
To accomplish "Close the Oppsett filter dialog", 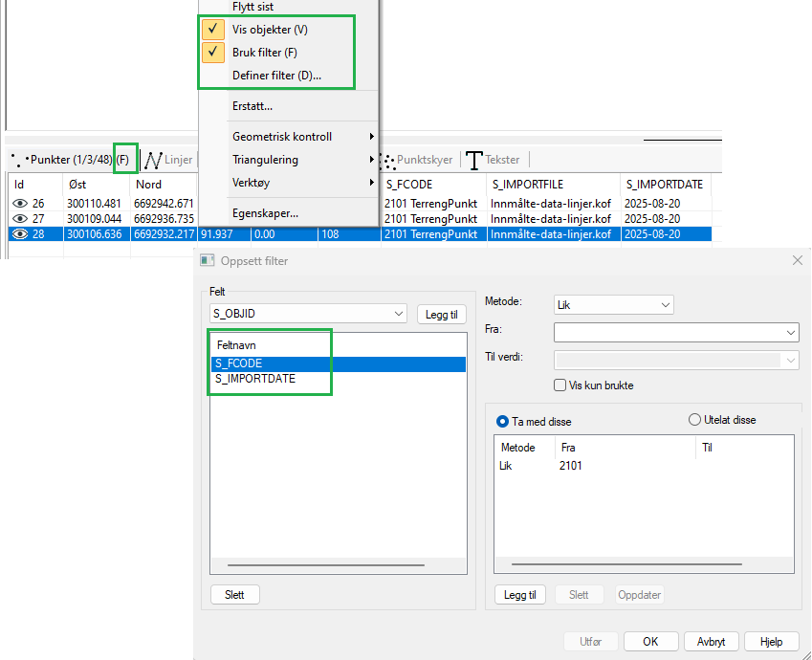I will [x=798, y=260].
